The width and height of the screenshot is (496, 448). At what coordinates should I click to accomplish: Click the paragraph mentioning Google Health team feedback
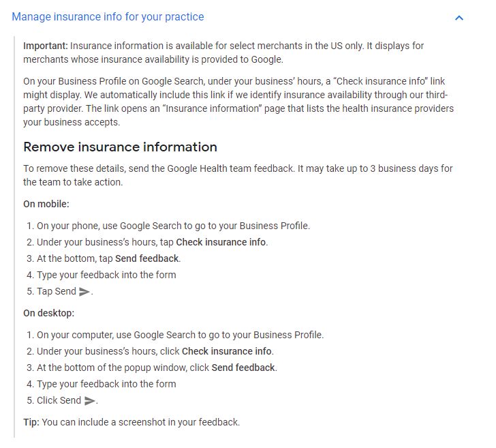tap(238, 175)
